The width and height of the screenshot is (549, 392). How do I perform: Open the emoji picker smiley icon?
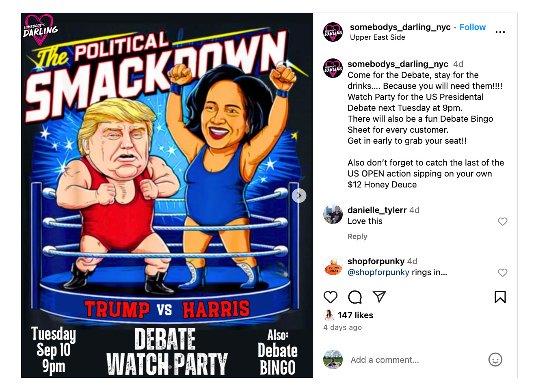pos(495,360)
